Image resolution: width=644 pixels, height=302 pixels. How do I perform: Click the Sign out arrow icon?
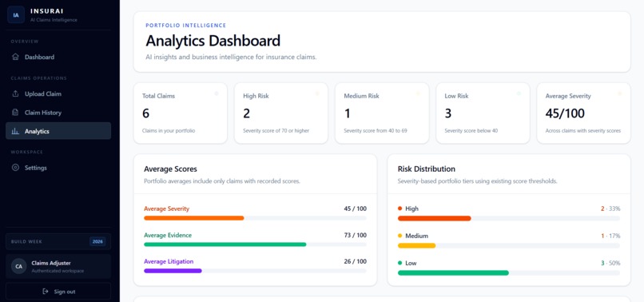click(x=46, y=292)
